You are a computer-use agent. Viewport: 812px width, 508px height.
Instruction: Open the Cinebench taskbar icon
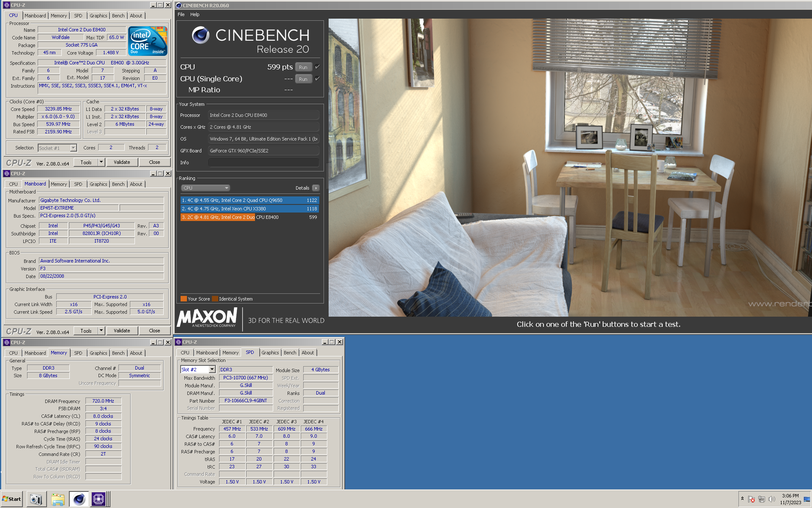[x=79, y=500]
